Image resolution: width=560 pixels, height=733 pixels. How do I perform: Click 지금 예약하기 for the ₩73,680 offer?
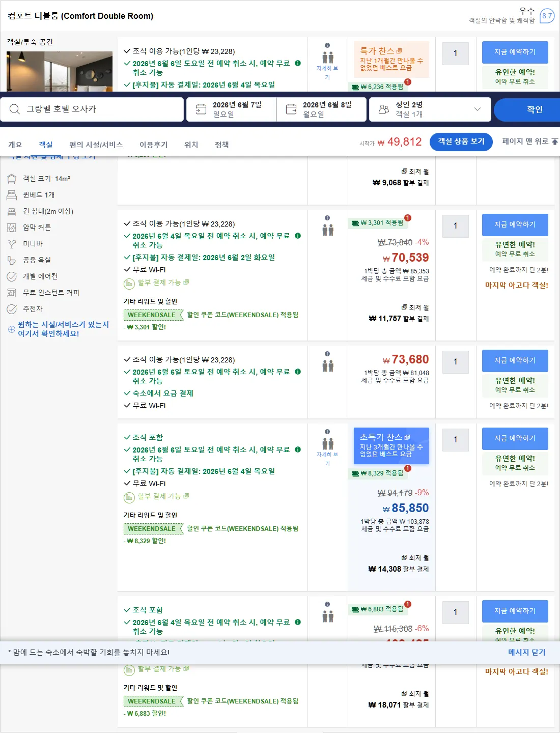pos(515,360)
